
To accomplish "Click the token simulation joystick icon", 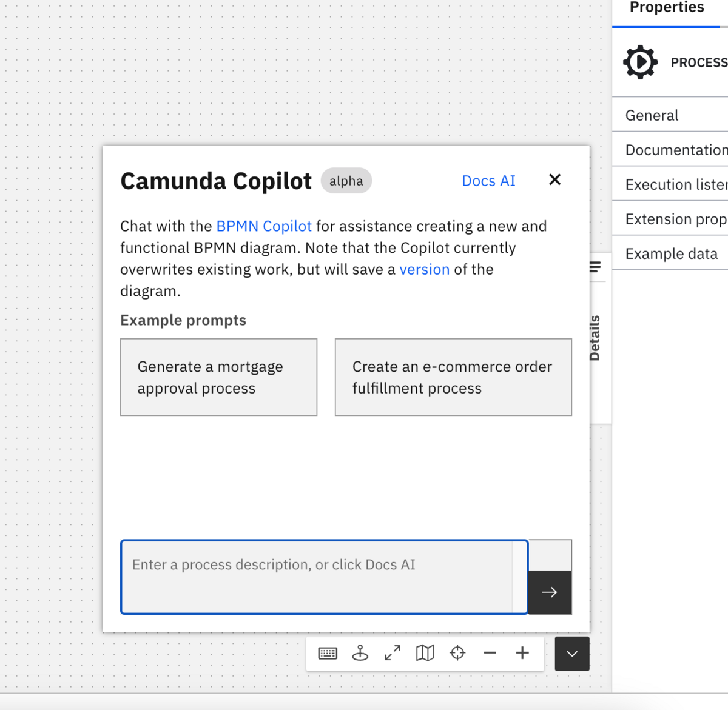I will coord(360,654).
